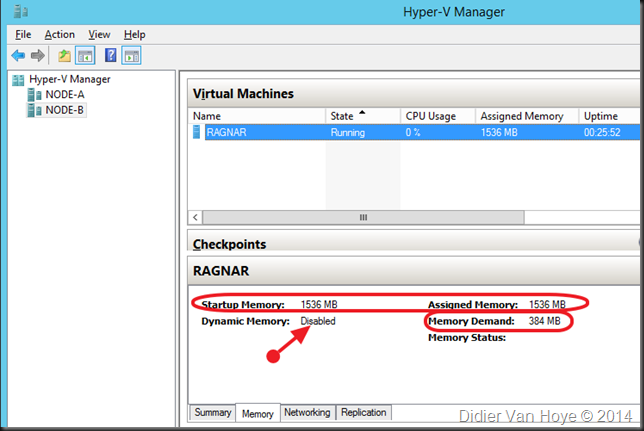Open the View menu
This screenshot has width=644, height=431.
tap(99, 35)
